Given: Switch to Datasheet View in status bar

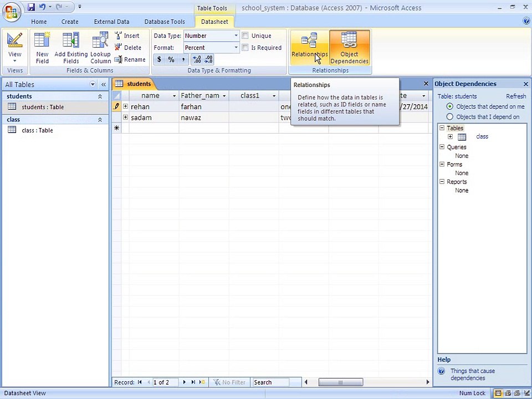Looking at the screenshot, I should tap(498, 393).
